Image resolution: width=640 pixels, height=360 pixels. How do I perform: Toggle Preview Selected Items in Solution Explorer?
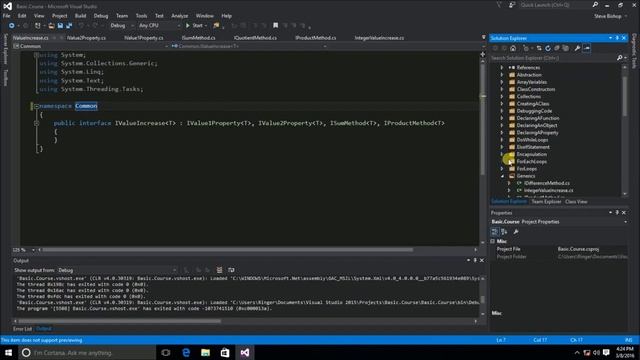tap(587, 48)
